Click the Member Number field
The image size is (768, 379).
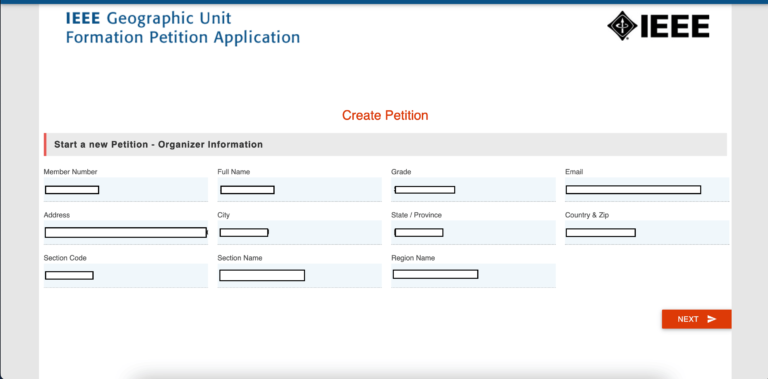pos(126,190)
